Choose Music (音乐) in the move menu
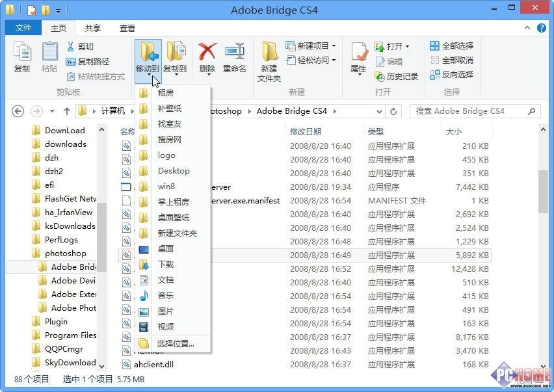The image size is (554, 392). [173, 296]
